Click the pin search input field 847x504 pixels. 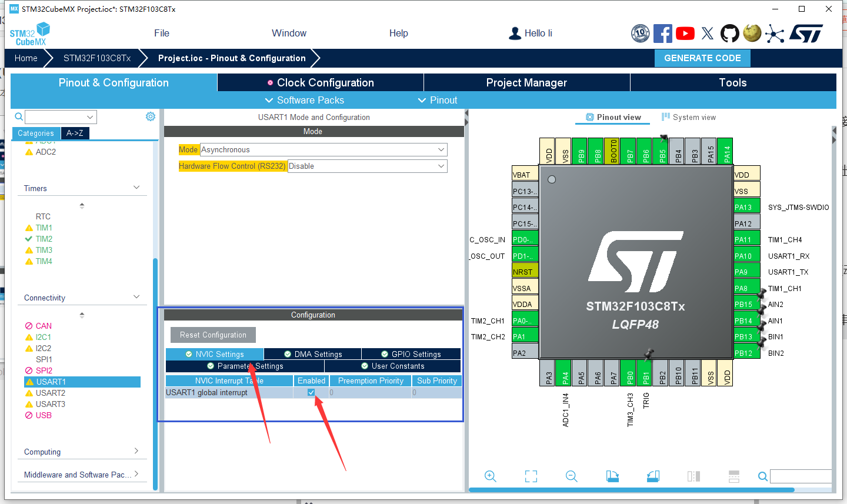(801, 476)
